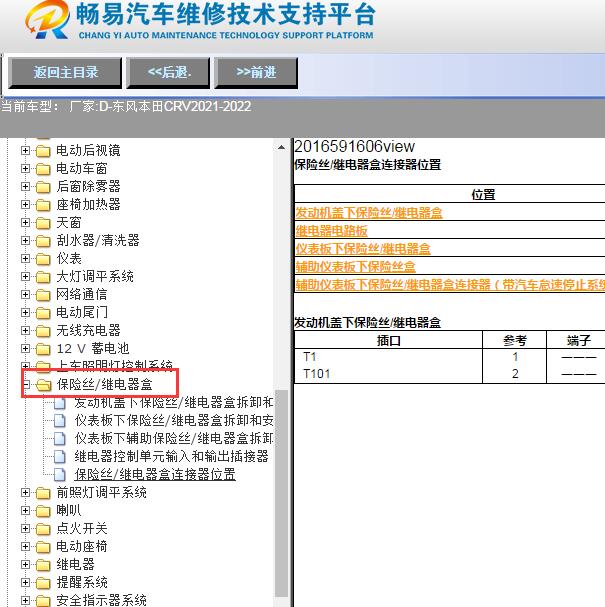The height and width of the screenshot is (607, 605).
Task: Open the 仪表板下保险丝/继电器盒 link
Action: point(363,249)
